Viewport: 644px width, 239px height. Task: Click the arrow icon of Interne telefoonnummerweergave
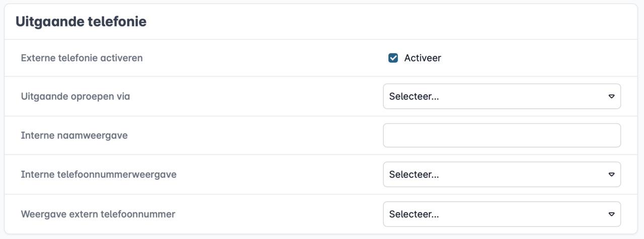611,174
